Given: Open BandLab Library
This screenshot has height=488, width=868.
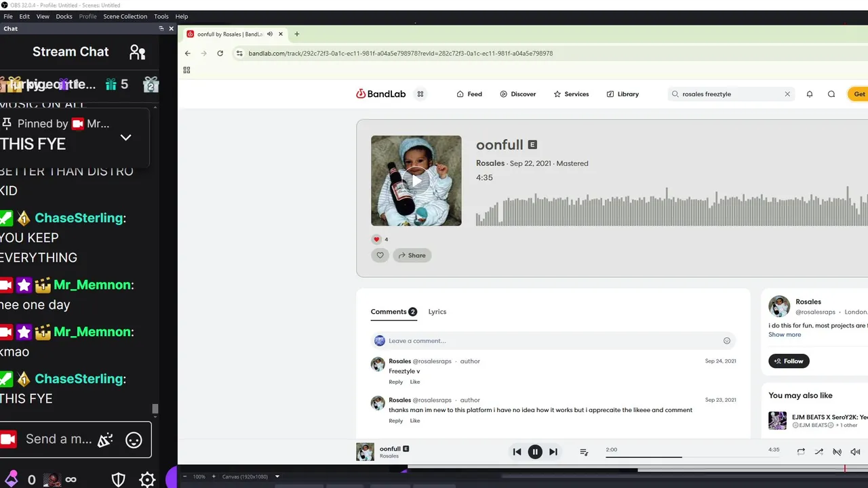Looking at the screenshot, I should coord(623,94).
